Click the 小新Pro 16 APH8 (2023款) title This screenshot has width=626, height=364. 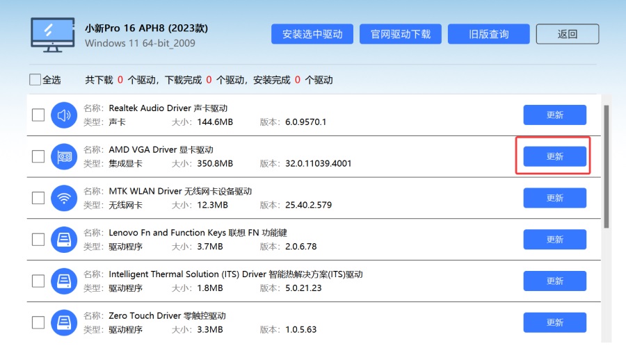click(x=146, y=28)
